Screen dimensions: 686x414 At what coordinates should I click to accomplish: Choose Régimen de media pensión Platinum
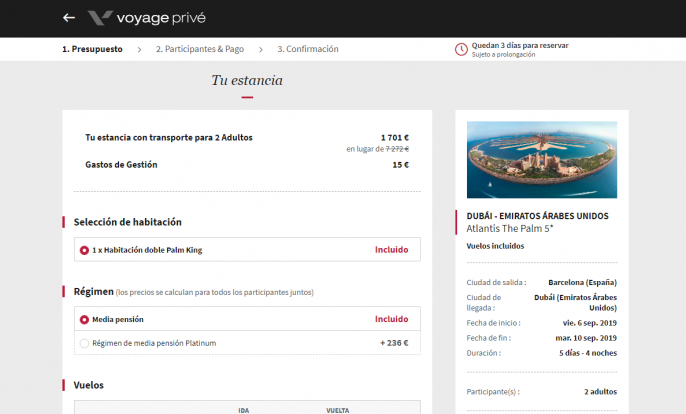click(x=84, y=343)
